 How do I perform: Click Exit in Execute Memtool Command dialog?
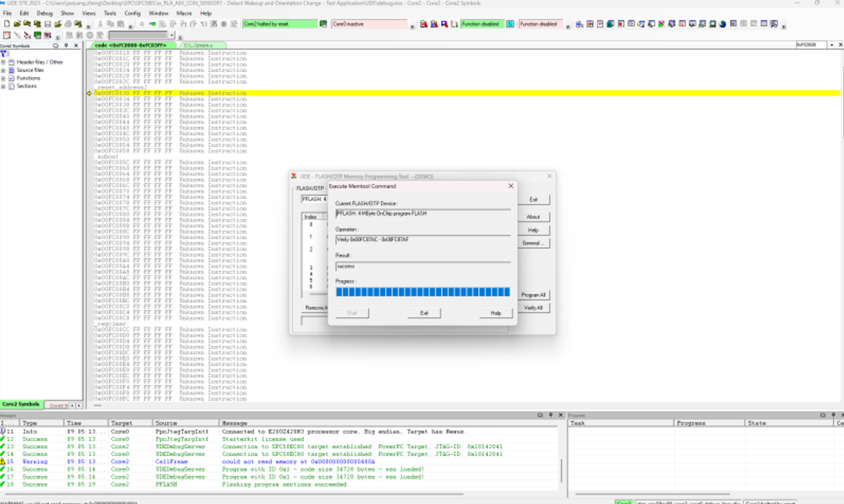[x=424, y=313]
